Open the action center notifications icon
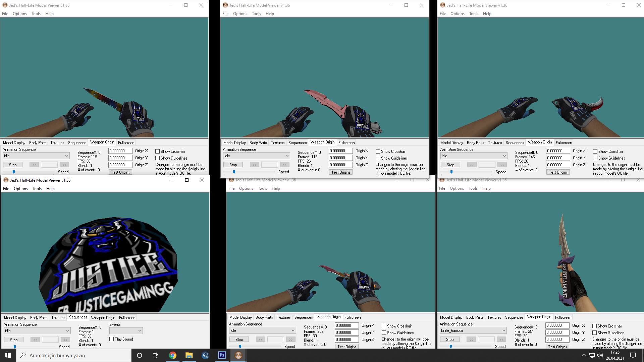 [633, 355]
